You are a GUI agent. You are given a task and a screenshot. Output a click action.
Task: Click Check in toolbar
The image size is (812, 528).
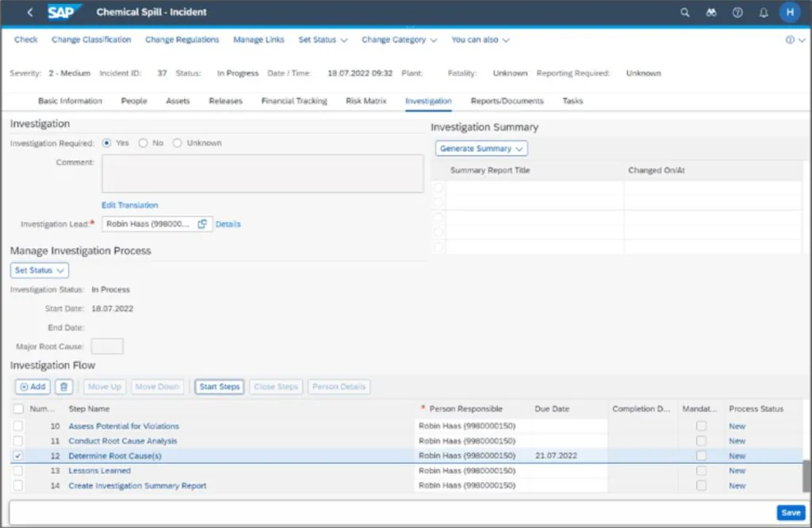(26, 40)
